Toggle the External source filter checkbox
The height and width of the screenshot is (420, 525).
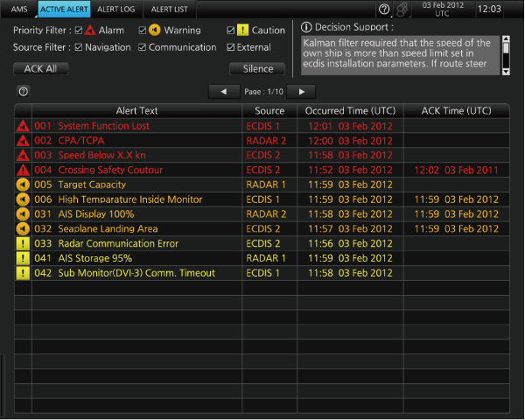pos(230,47)
